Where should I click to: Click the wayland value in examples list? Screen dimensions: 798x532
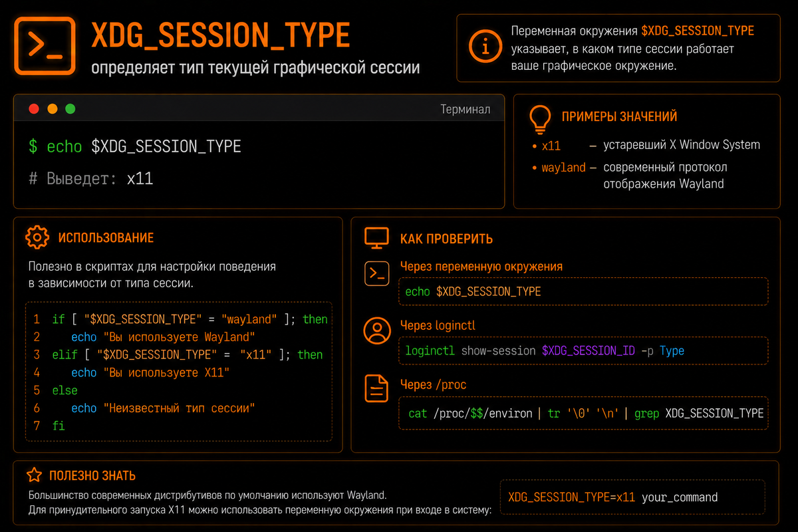(x=563, y=168)
